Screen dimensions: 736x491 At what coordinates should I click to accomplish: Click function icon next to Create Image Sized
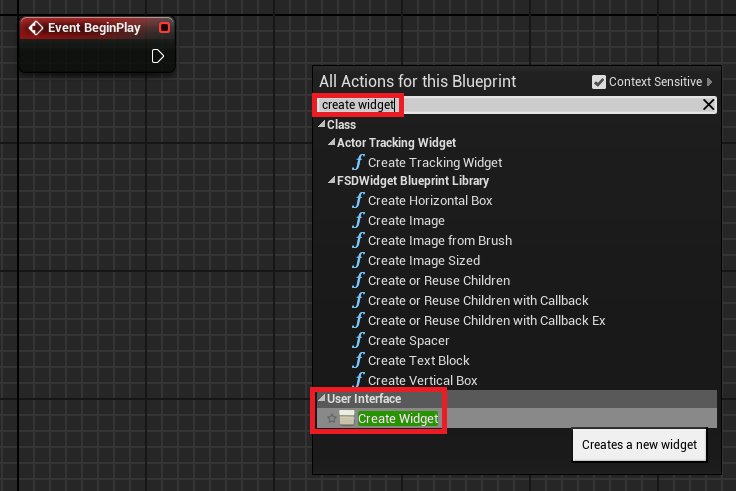click(x=358, y=261)
